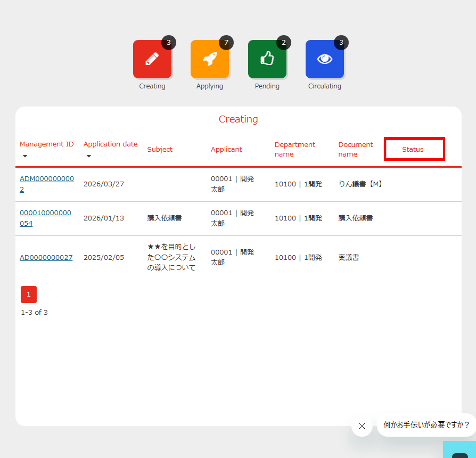Open the orange Applying rocket tile

click(209, 59)
